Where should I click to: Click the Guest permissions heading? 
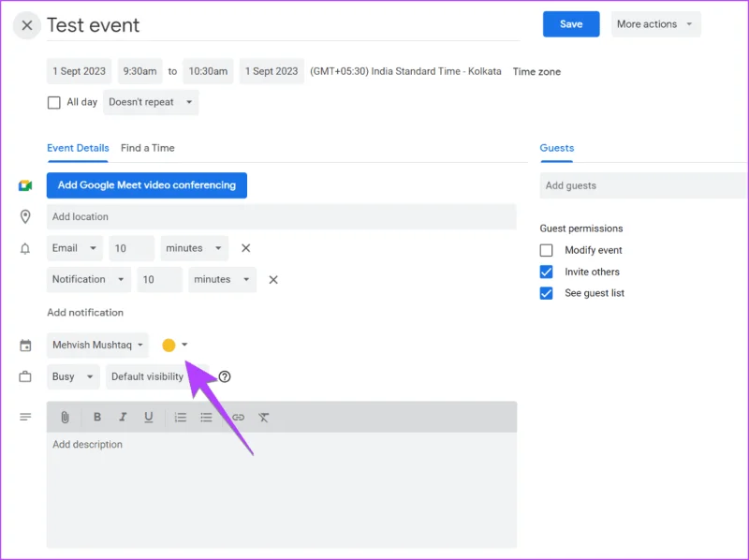click(581, 228)
